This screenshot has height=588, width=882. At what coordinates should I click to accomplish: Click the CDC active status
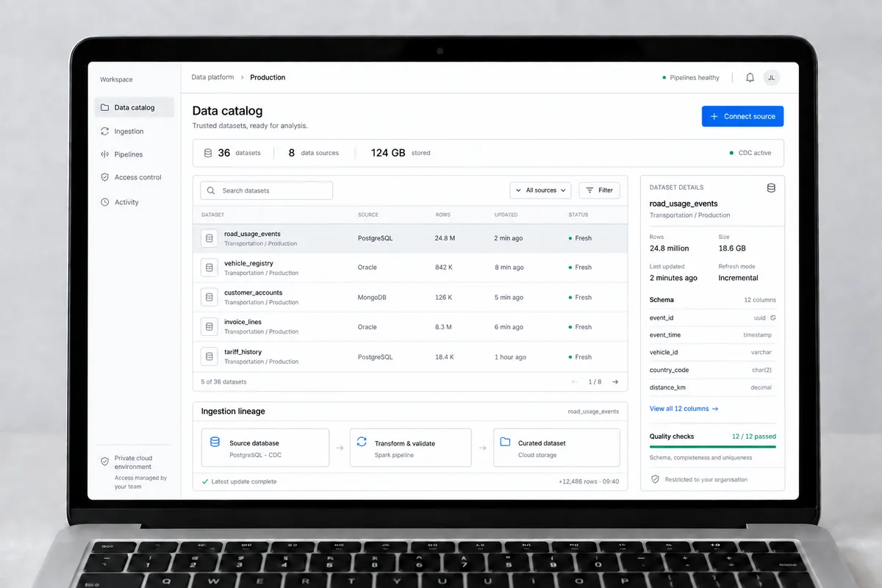coord(750,153)
